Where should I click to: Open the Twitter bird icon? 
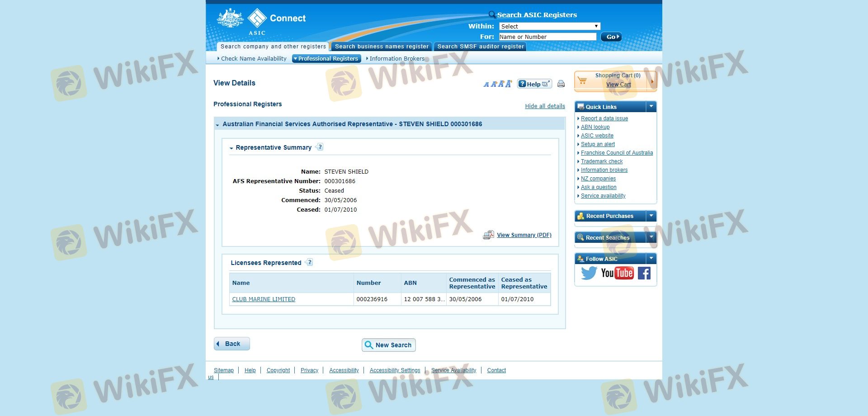coord(589,273)
